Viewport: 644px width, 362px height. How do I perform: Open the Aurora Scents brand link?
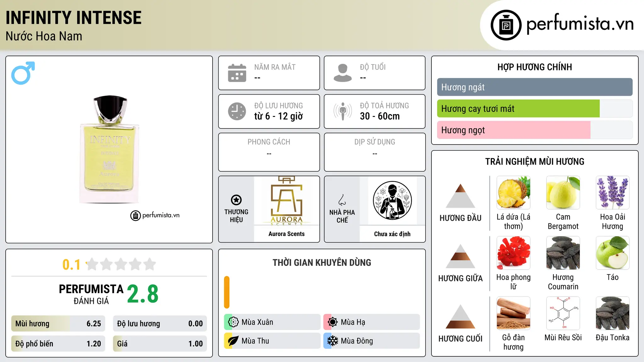point(286,234)
